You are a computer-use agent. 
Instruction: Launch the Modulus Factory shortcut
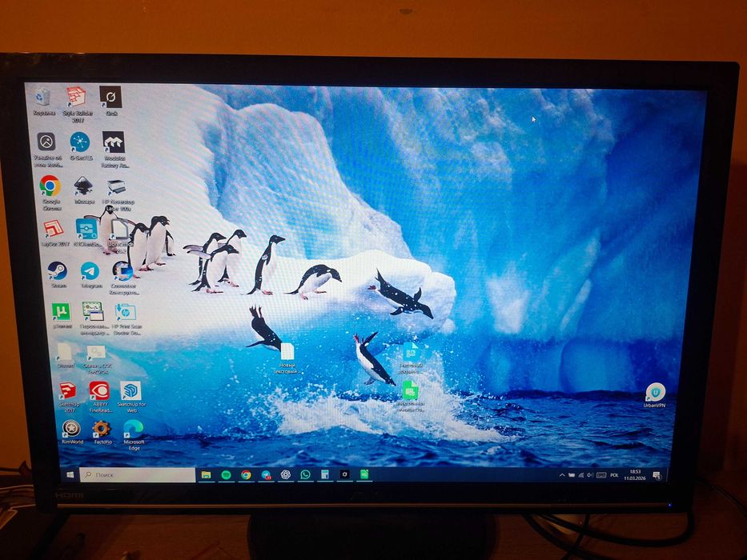(114, 149)
